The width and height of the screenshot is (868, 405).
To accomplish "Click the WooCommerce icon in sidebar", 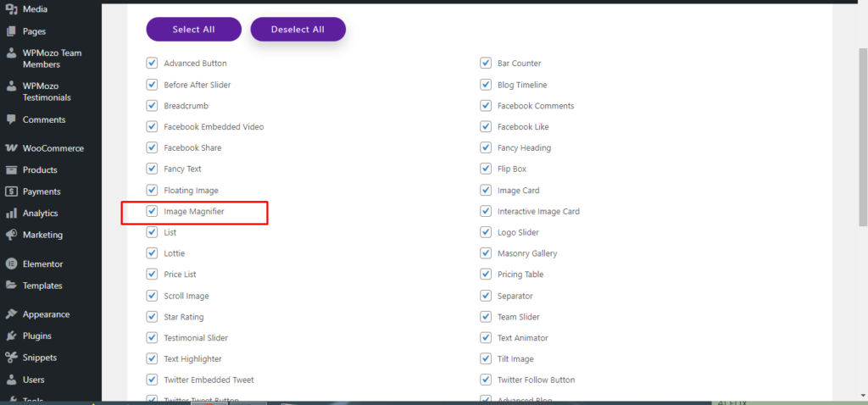I will click(x=11, y=148).
